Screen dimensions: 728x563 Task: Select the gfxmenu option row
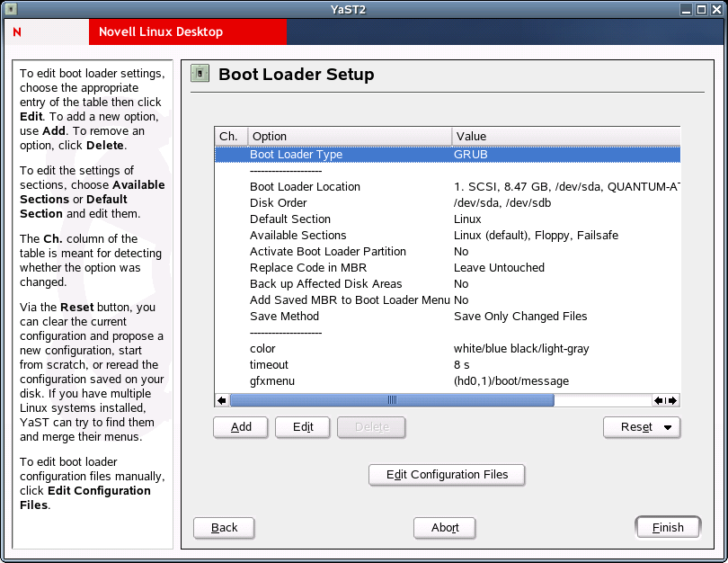click(448, 381)
